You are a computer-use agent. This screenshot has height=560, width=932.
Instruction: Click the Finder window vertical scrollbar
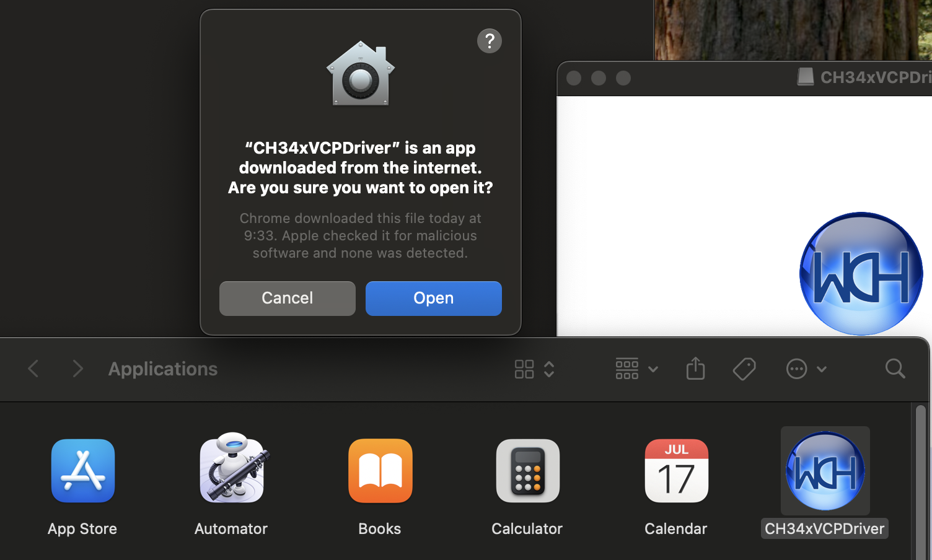[x=921, y=482]
